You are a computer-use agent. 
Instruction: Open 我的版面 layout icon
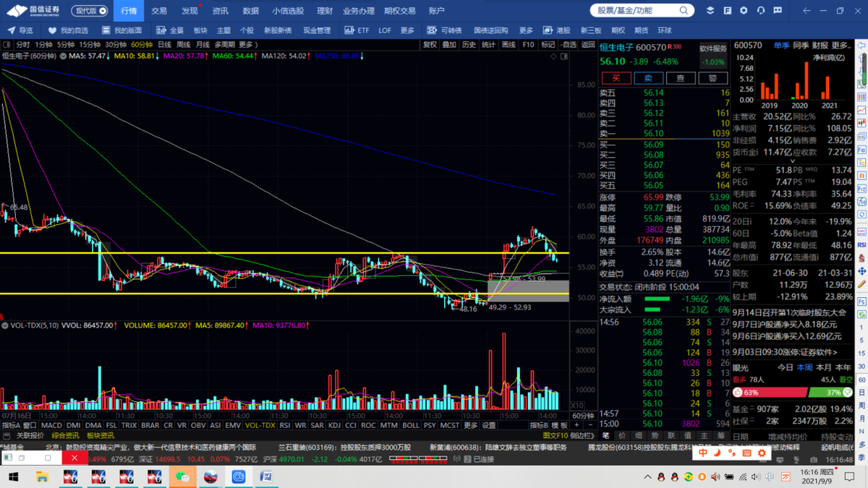pos(106,30)
